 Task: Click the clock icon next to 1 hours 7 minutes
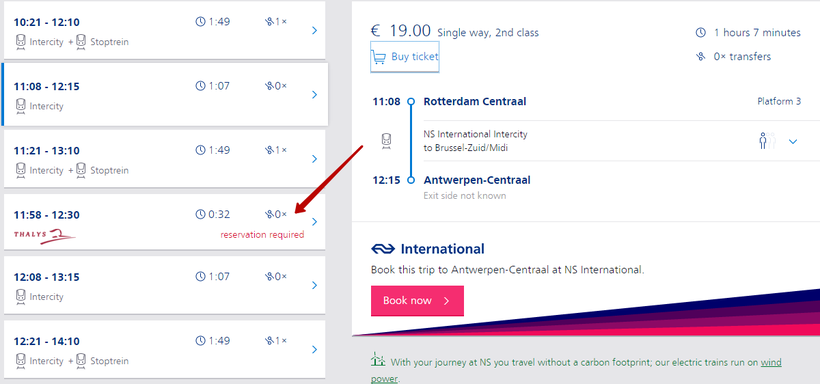tap(700, 32)
